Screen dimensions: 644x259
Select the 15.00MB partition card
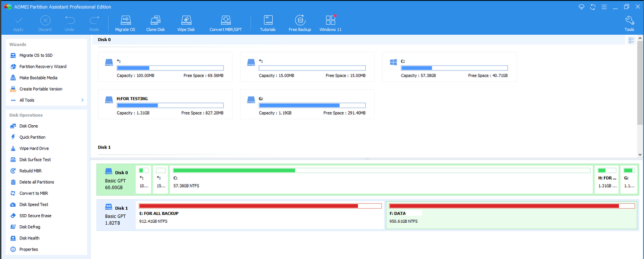[307, 66]
